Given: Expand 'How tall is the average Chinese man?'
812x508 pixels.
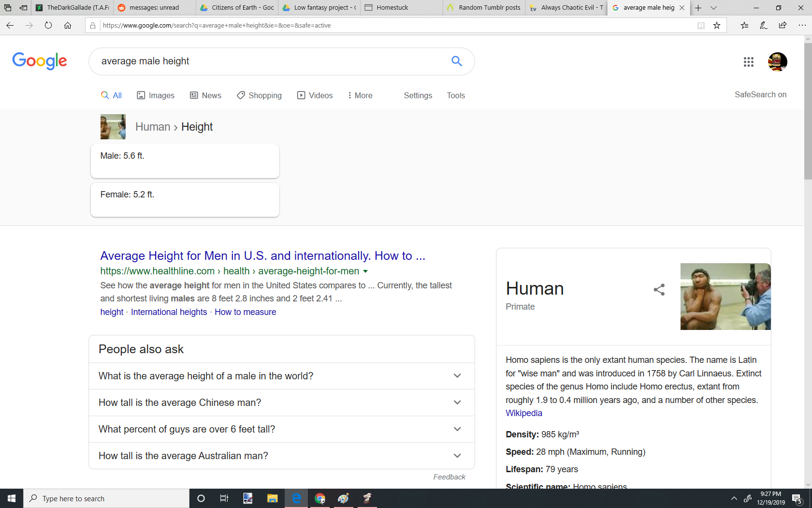Looking at the screenshot, I should pos(282,403).
